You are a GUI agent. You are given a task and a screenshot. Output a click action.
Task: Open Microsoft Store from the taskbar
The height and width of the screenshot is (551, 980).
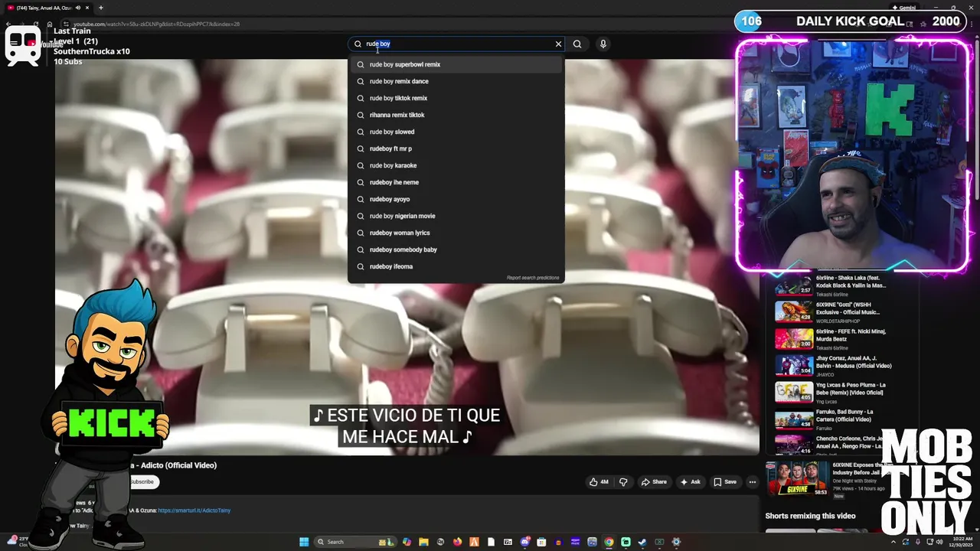541,542
